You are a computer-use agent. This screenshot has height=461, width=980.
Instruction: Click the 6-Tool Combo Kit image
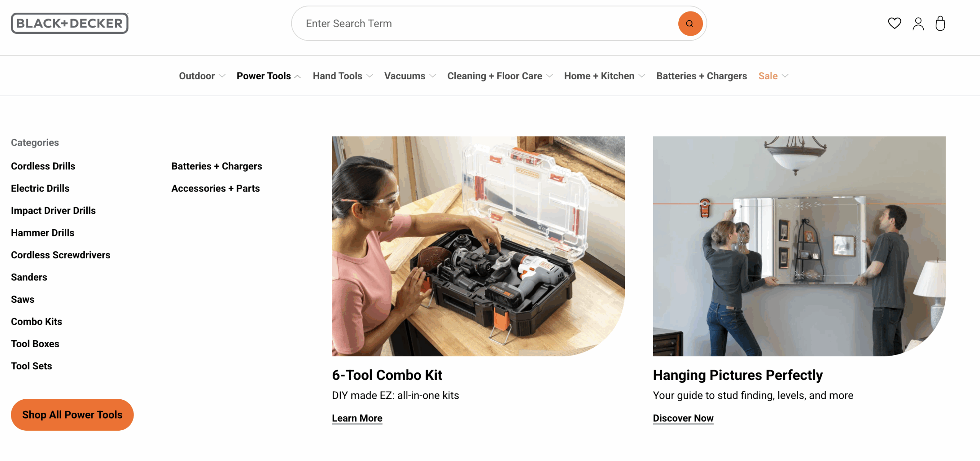pos(478,246)
